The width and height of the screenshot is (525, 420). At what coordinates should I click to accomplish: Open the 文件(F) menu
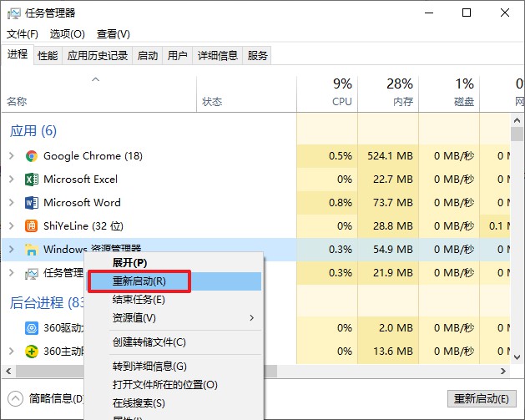pos(23,34)
